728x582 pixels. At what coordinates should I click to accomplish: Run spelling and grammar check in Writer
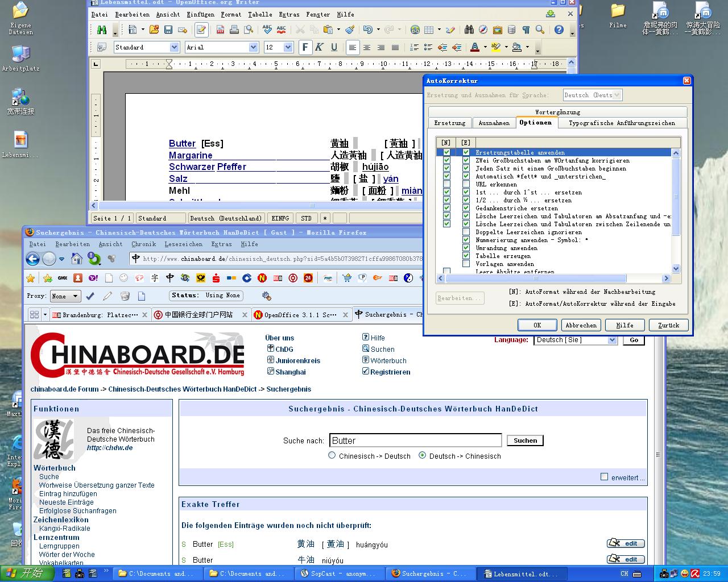[268, 30]
